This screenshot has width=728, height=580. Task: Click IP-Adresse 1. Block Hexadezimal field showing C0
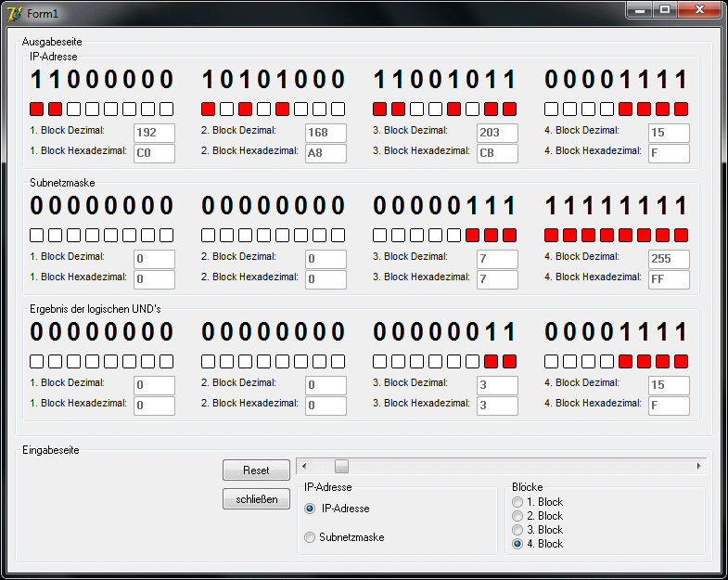(x=154, y=153)
